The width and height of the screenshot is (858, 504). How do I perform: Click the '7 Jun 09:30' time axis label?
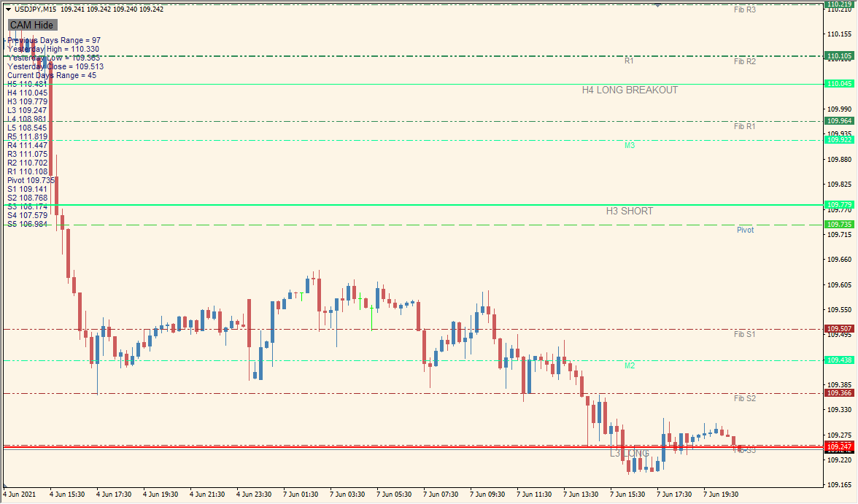(x=487, y=494)
